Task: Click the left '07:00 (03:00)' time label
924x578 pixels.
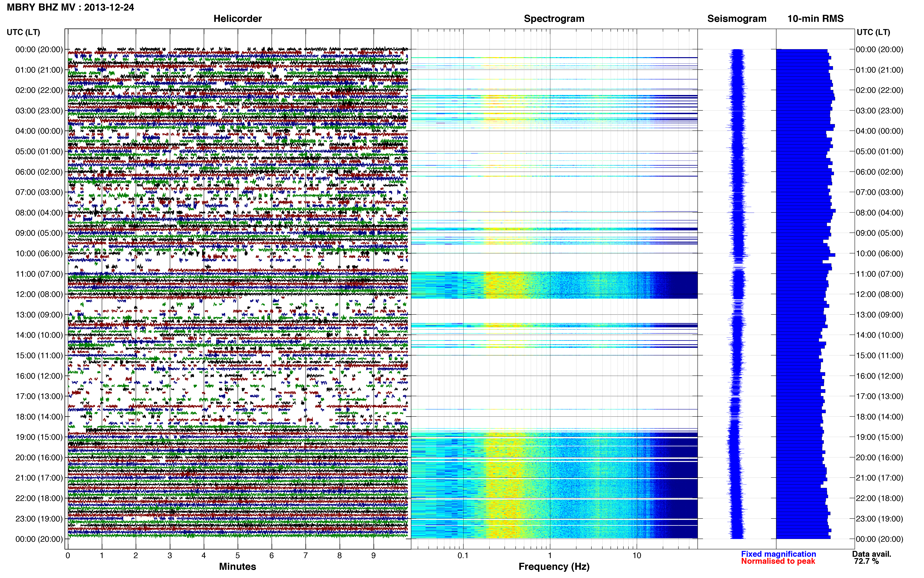Action: coord(39,192)
